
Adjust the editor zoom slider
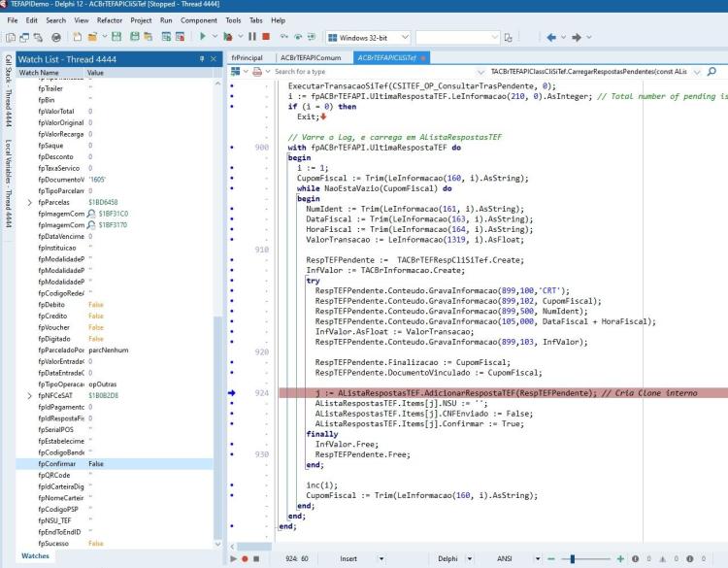click(573, 558)
